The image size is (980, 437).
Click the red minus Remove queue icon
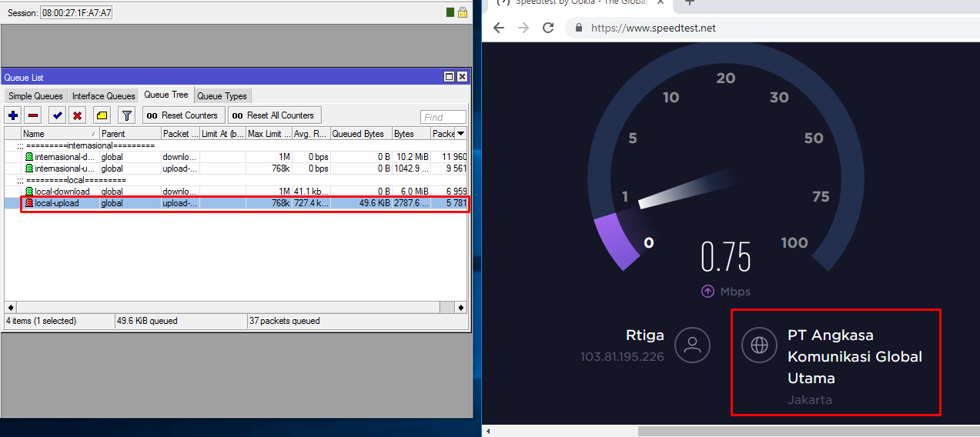tap(32, 115)
